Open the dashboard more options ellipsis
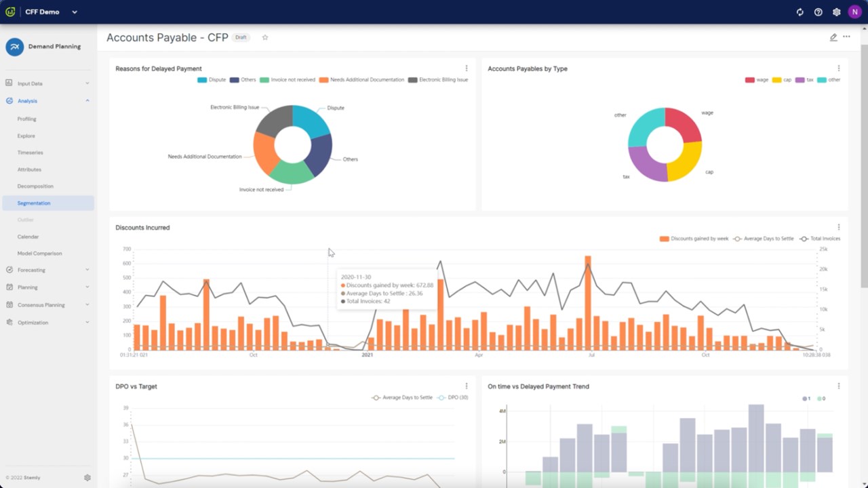The height and width of the screenshot is (488, 868). click(x=846, y=37)
